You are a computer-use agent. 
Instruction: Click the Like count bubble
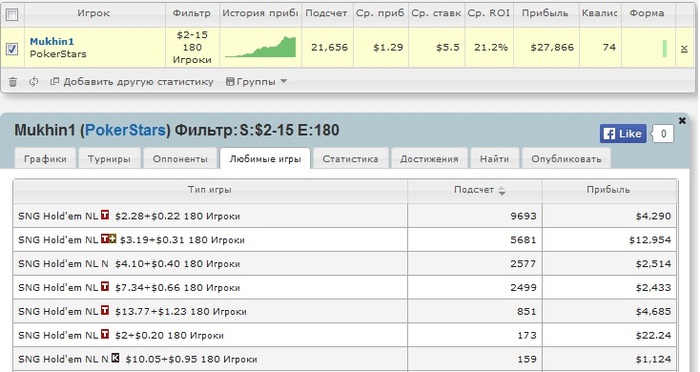click(x=663, y=134)
